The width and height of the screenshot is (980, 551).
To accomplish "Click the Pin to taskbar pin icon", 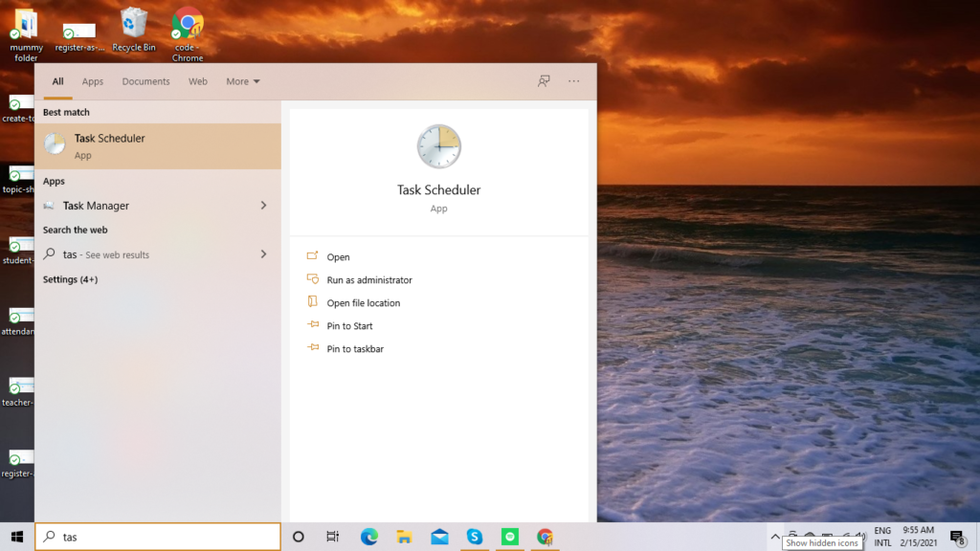I will click(x=313, y=348).
